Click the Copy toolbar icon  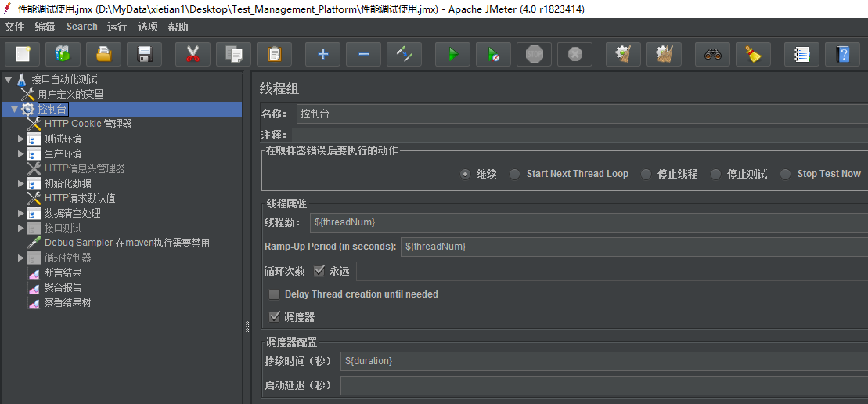(233, 54)
